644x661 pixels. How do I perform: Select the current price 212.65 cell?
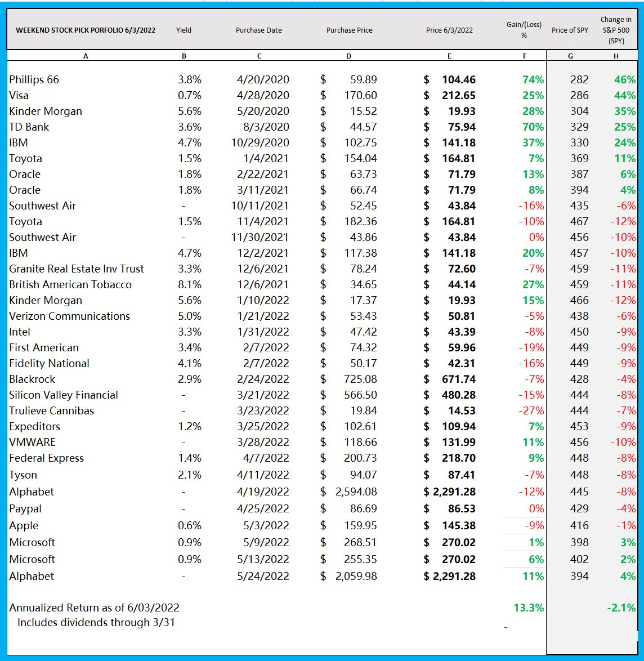(459, 95)
